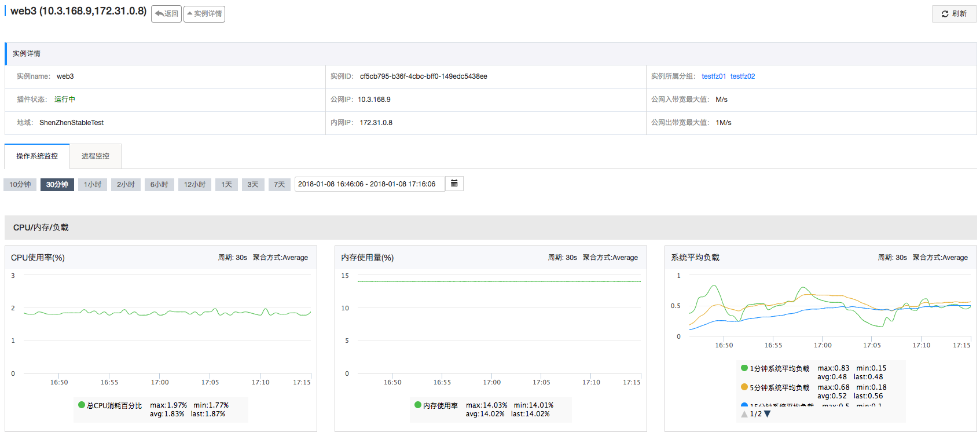This screenshot has height=436, width=980.
Task: Go to previous legend page arrow
Action: pyautogui.click(x=744, y=414)
